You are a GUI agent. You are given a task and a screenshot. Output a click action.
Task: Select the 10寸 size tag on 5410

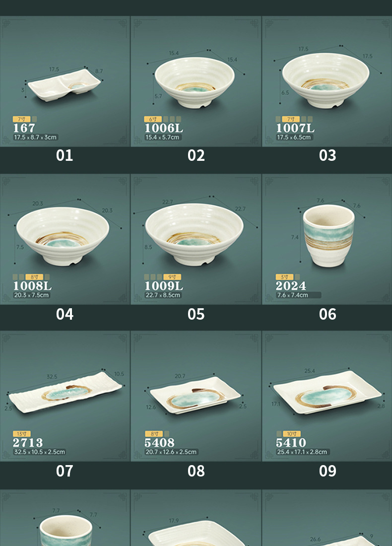click(292, 434)
